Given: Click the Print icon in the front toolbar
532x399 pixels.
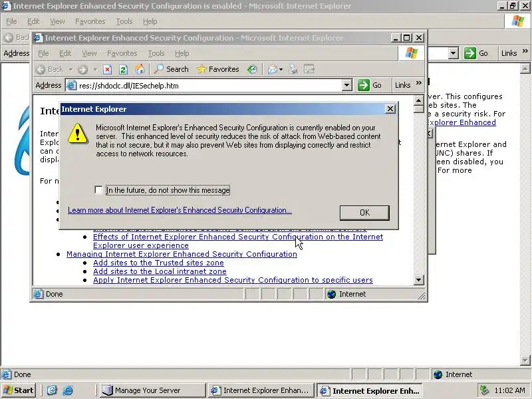Looking at the screenshot, I should pyautogui.click(x=293, y=70).
